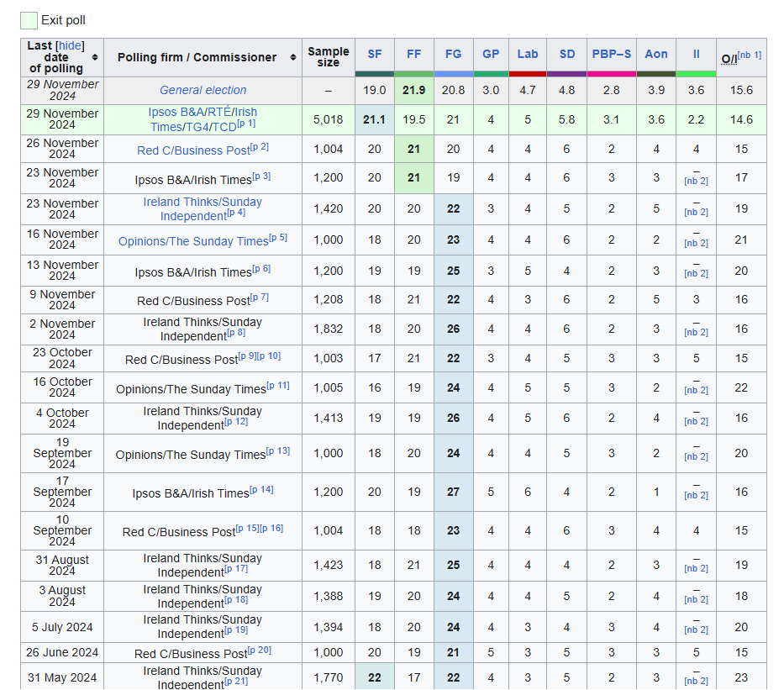Image resolution: width=784 pixels, height=690 pixels.
Task: Open reference p 4 citation
Action: (x=236, y=213)
